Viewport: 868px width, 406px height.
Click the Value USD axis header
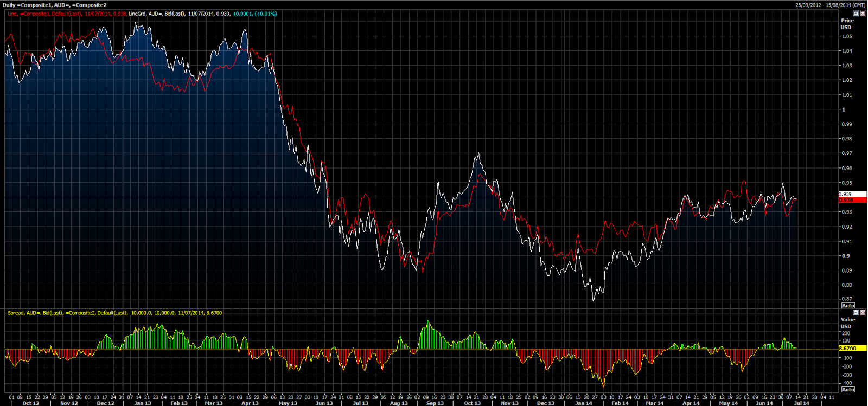click(x=847, y=323)
